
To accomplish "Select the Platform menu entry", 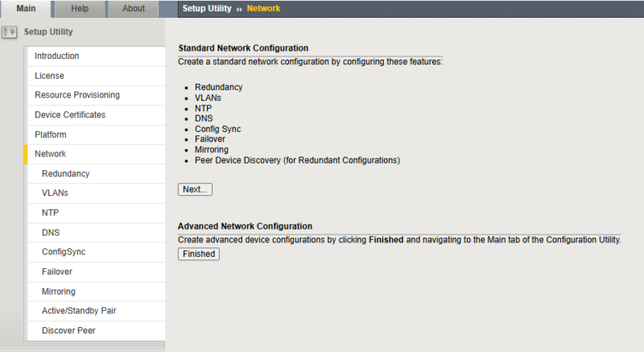I will [x=96, y=135].
